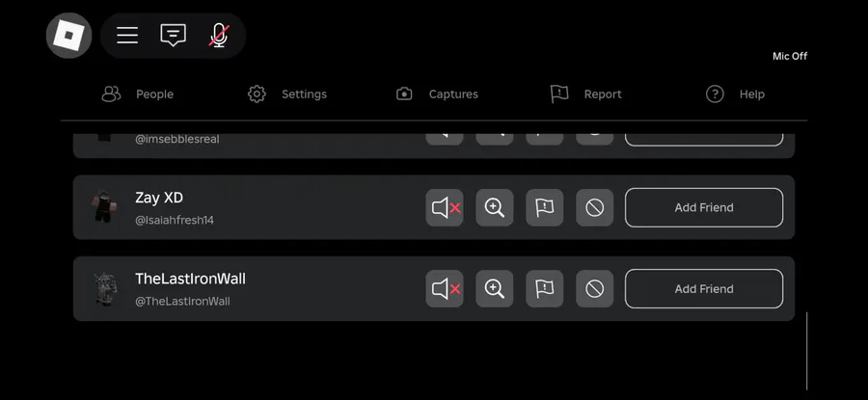Open the hamburger menu icon
Viewport: 868px width, 400px height.
point(127,36)
